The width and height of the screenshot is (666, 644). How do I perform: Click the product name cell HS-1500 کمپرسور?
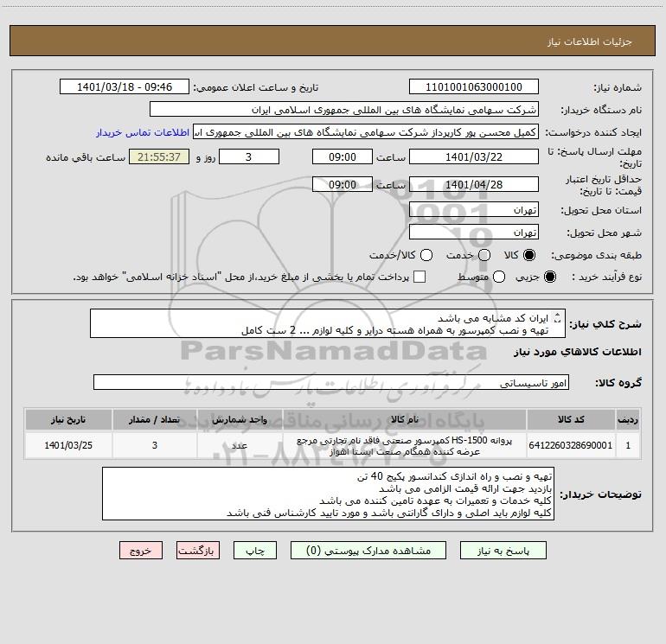click(x=405, y=445)
